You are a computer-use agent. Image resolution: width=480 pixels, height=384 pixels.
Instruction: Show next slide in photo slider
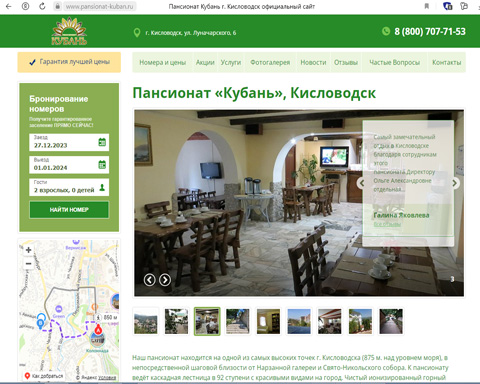[x=165, y=280]
